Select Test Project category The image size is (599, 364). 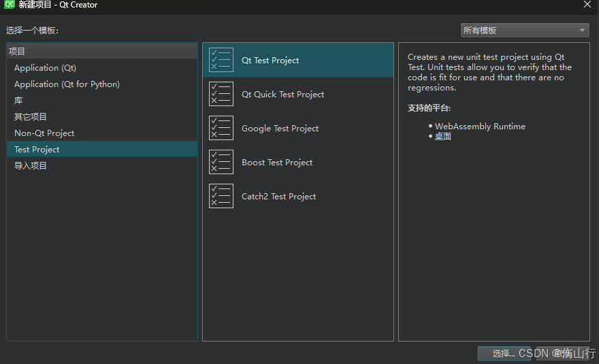[x=102, y=150]
